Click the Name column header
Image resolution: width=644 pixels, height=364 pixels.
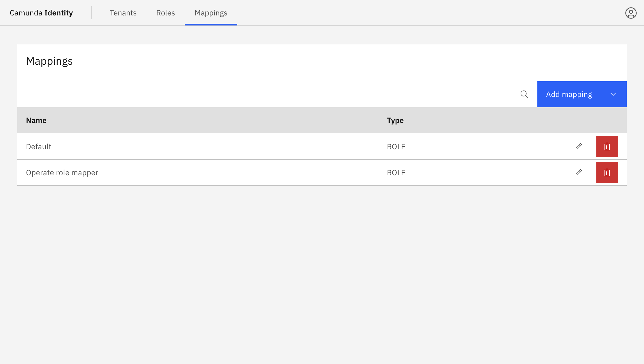(x=36, y=120)
